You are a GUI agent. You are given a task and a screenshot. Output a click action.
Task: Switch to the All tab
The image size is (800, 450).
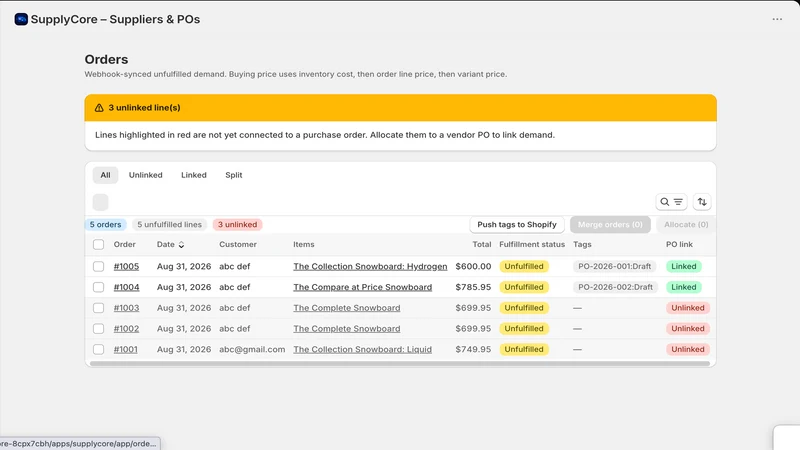pyautogui.click(x=105, y=175)
